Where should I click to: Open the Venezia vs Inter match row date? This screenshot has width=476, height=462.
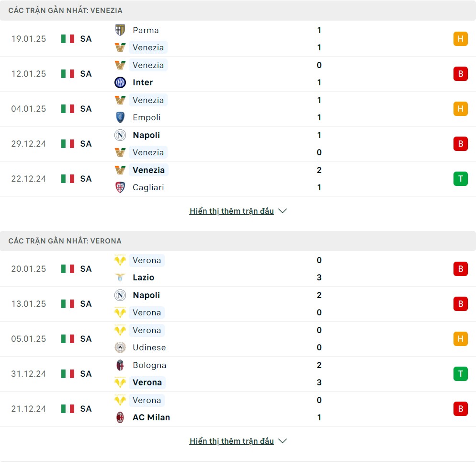click(x=29, y=74)
